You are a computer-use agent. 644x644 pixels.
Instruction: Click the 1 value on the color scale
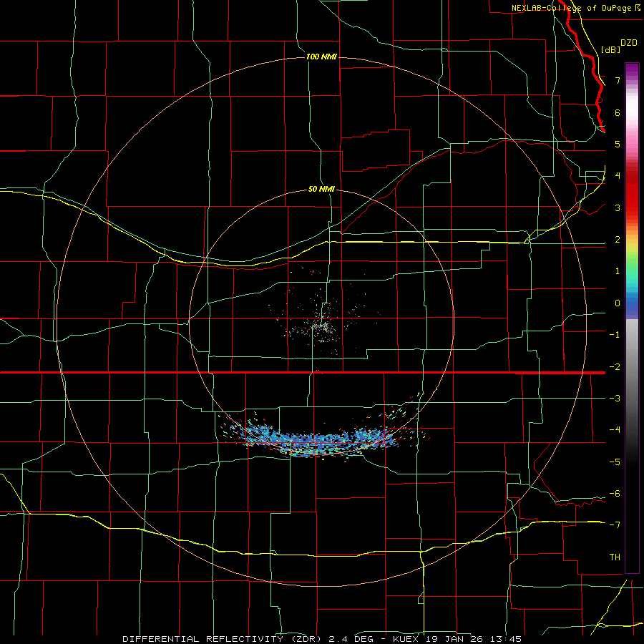(x=618, y=271)
